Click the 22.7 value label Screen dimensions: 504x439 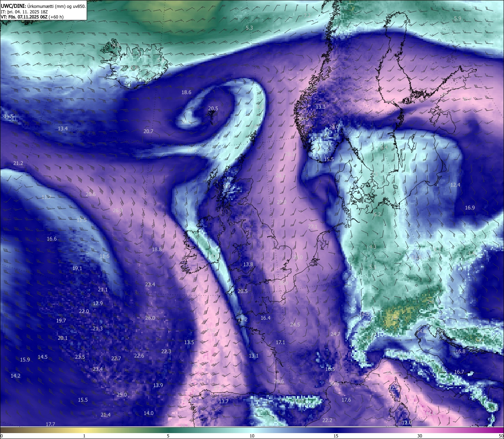[x=116, y=359]
